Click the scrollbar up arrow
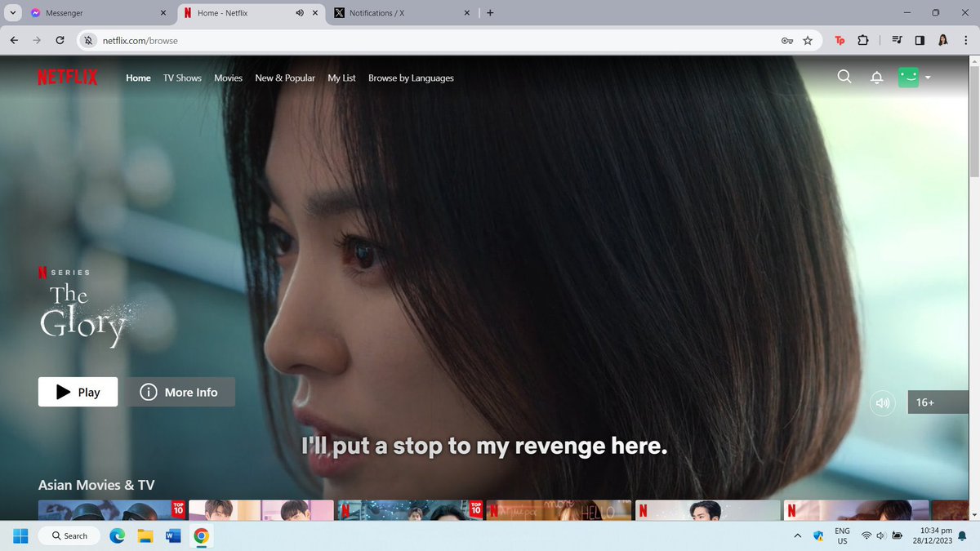980x551 pixels. click(x=973, y=61)
